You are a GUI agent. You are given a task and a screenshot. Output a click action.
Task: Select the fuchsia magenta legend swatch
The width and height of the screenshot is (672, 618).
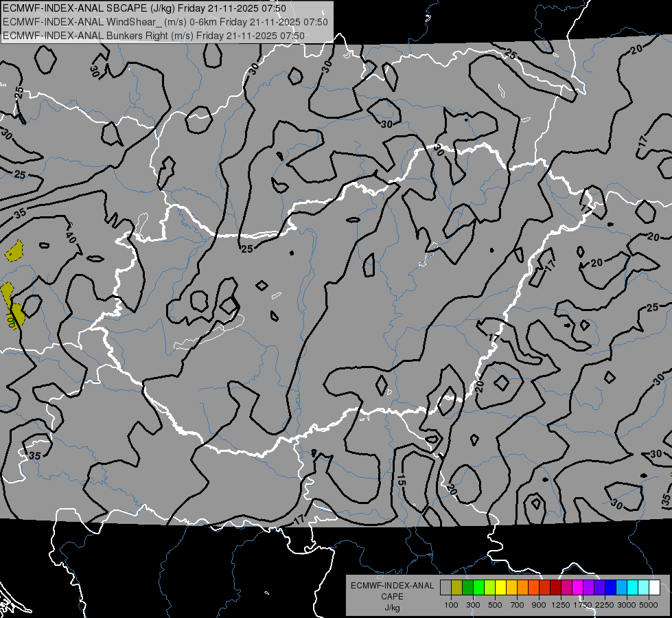click(x=578, y=588)
